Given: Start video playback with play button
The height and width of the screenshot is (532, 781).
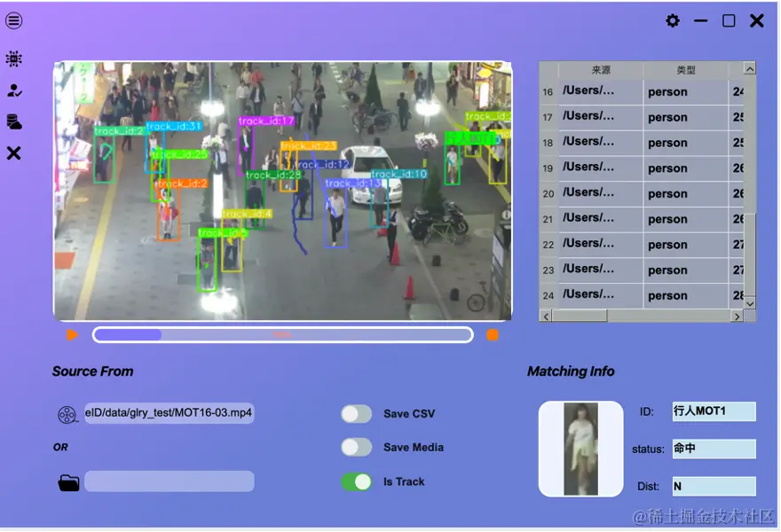Looking at the screenshot, I should pos(72,335).
